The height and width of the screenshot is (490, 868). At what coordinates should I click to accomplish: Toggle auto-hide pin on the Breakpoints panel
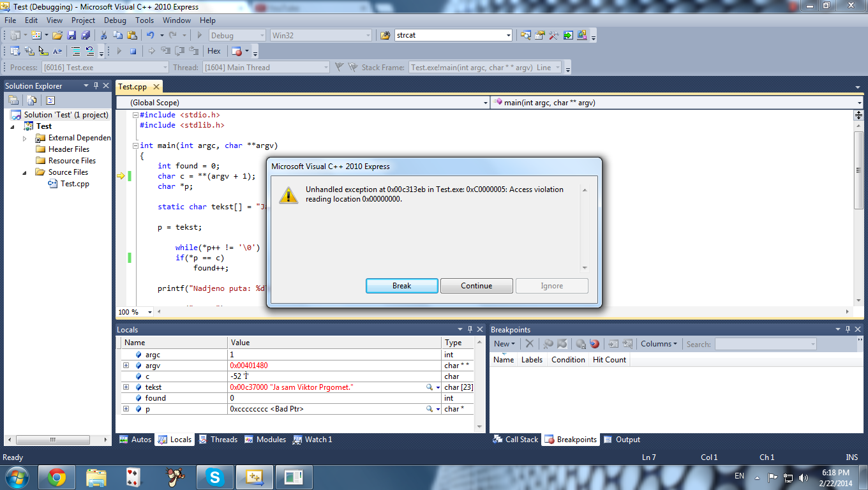click(849, 329)
